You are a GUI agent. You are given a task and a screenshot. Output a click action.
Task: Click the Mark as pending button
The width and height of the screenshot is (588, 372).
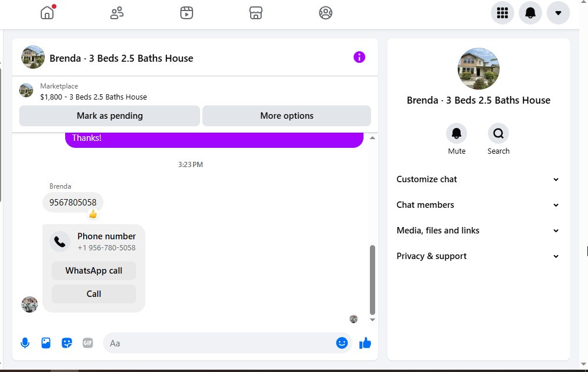[x=109, y=116]
